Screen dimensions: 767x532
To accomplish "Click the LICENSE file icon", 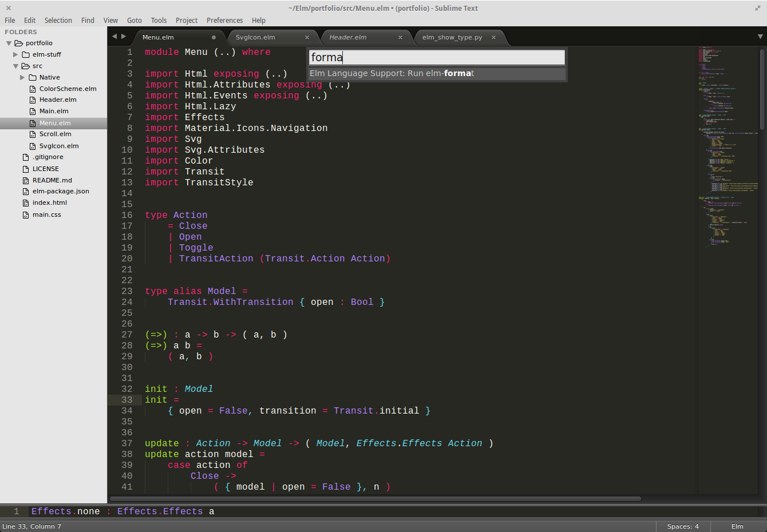I will [x=26, y=169].
